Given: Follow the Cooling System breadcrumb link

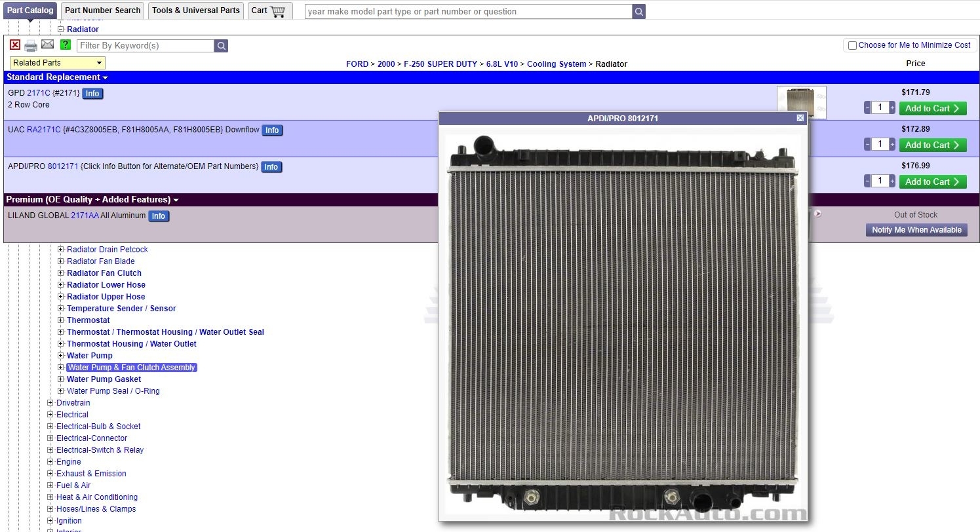Looking at the screenshot, I should tap(557, 64).
